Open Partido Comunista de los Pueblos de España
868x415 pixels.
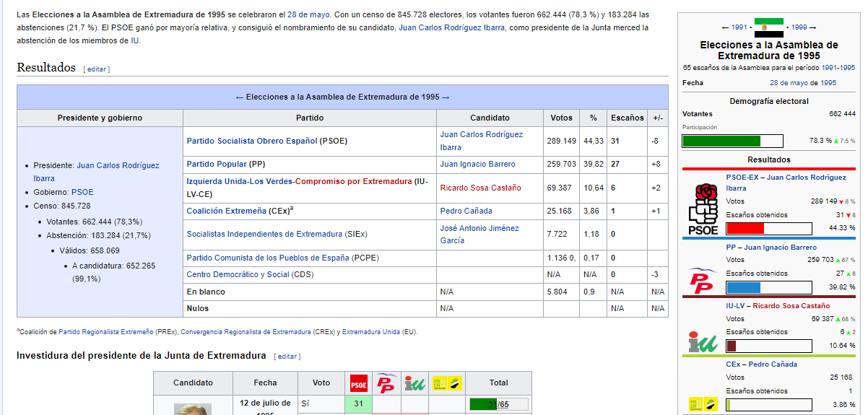[x=267, y=258]
